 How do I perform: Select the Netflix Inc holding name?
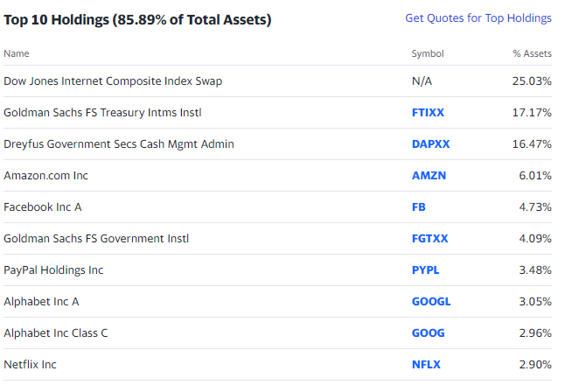[30, 364]
